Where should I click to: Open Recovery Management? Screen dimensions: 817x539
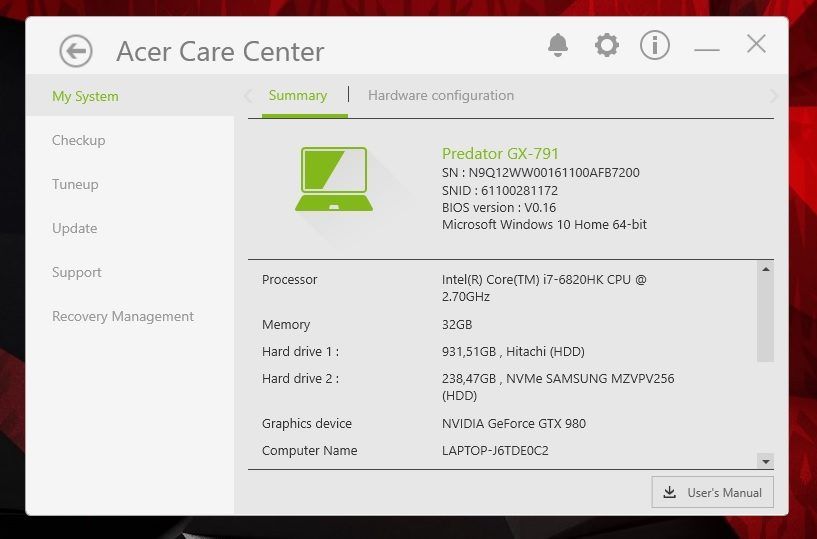[x=123, y=317]
